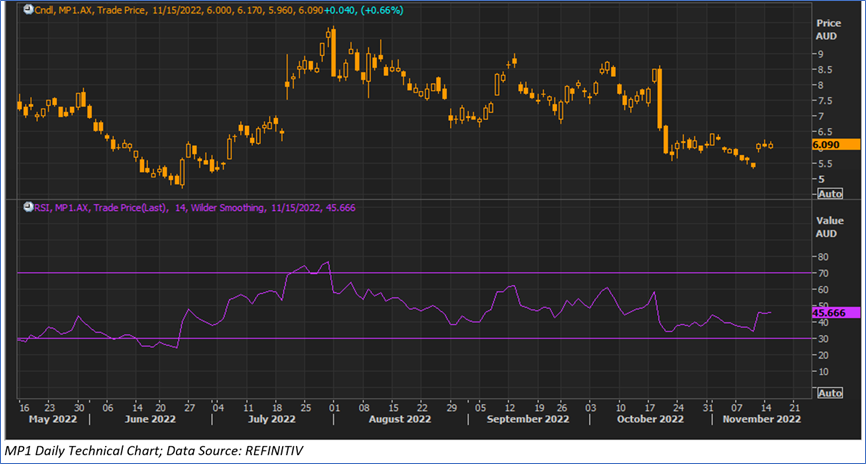The height and width of the screenshot is (464, 866).
Task: Click the (+0.66%) percentage change text
Action: pyautogui.click(x=381, y=10)
